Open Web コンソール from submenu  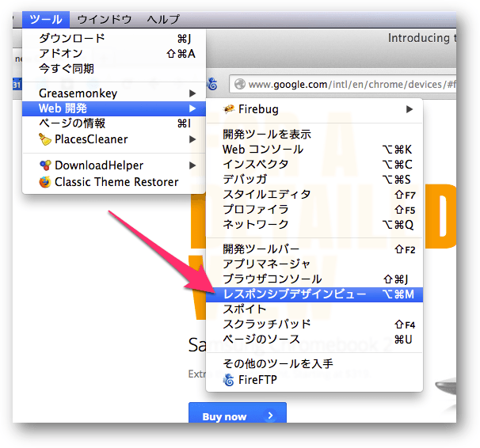point(314,150)
